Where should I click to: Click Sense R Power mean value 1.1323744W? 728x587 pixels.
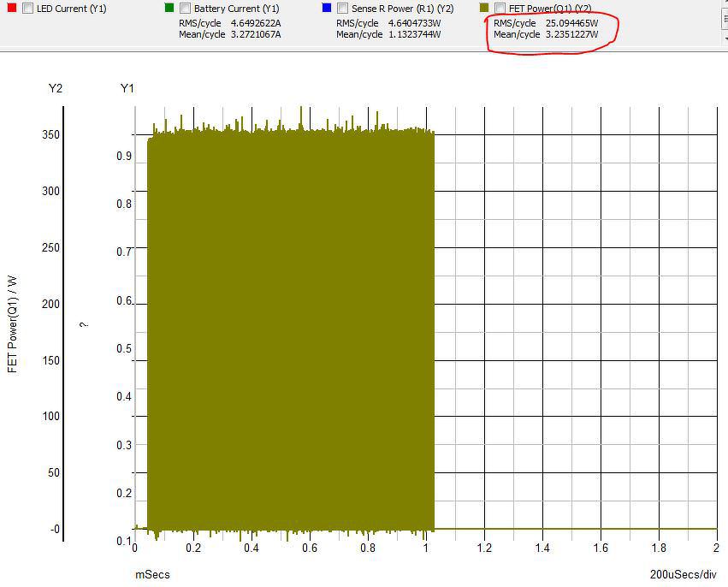click(415, 34)
